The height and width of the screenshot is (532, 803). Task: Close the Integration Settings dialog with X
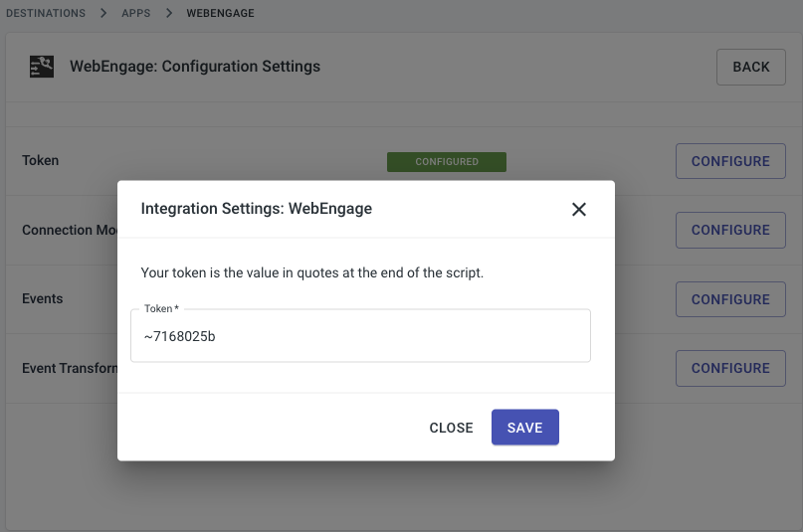tap(579, 209)
